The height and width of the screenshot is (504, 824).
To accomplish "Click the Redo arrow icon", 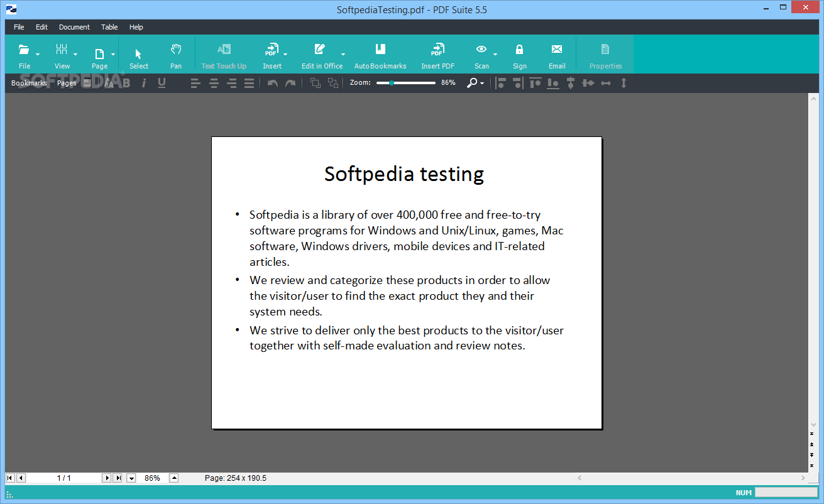I will coord(290,83).
